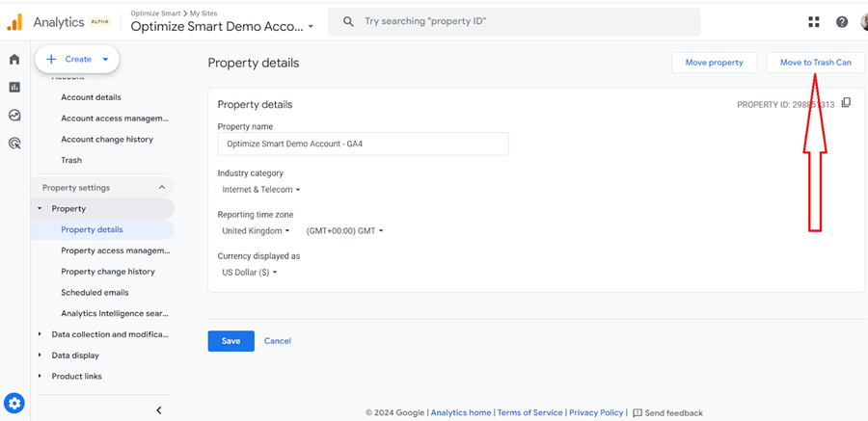
Task: Click the Move to Trash Can button
Action: pyautogui.click(x=815, y=63)
